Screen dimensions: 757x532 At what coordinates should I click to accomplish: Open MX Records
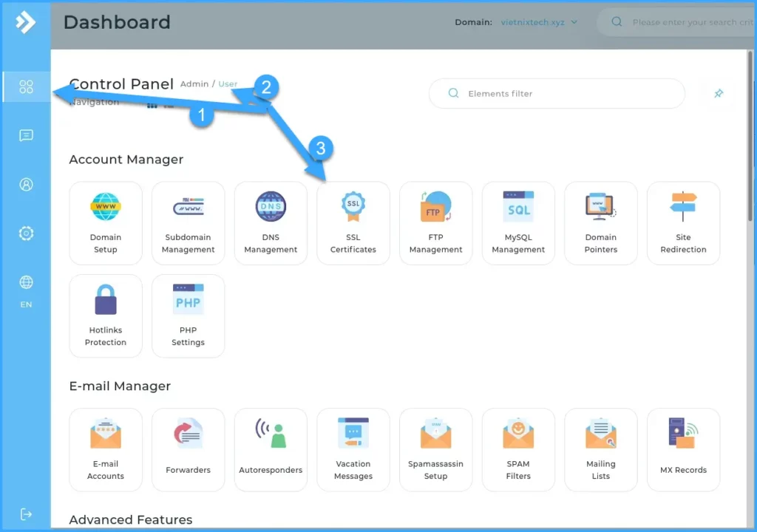tap(683, 449)
